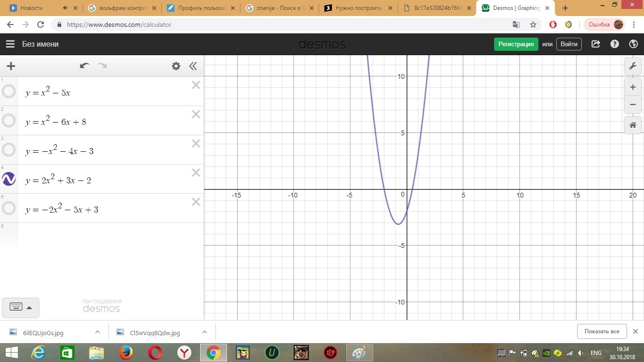This screenshot has height=362, width=644.
Task: Go back to the previous page
Action: [11, 25]
